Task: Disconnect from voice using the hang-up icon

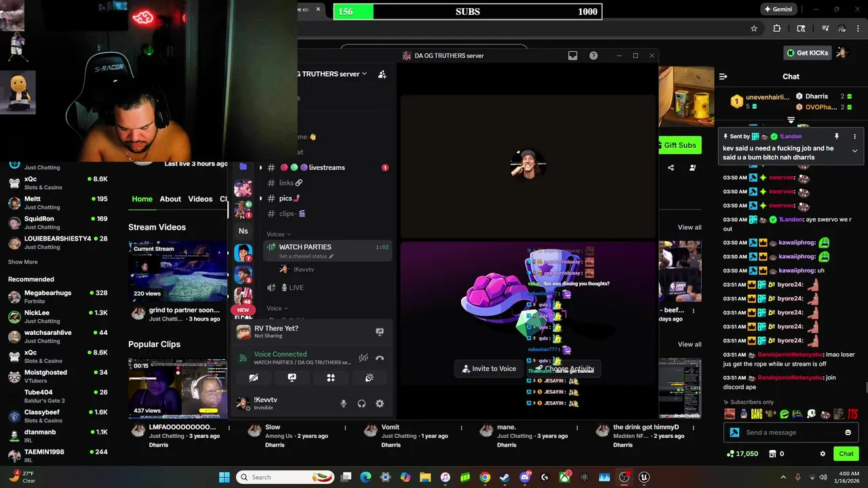Action: (x=380, y=358)
